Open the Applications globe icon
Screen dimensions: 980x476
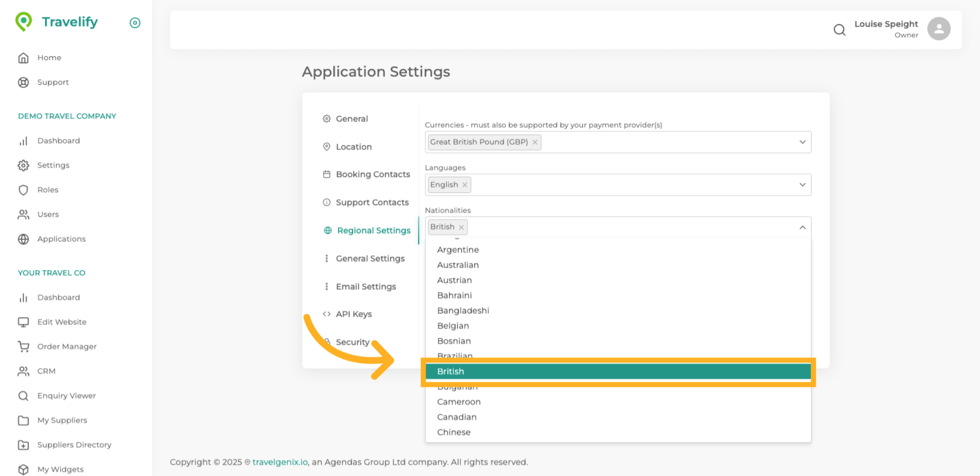pos(23,239)
